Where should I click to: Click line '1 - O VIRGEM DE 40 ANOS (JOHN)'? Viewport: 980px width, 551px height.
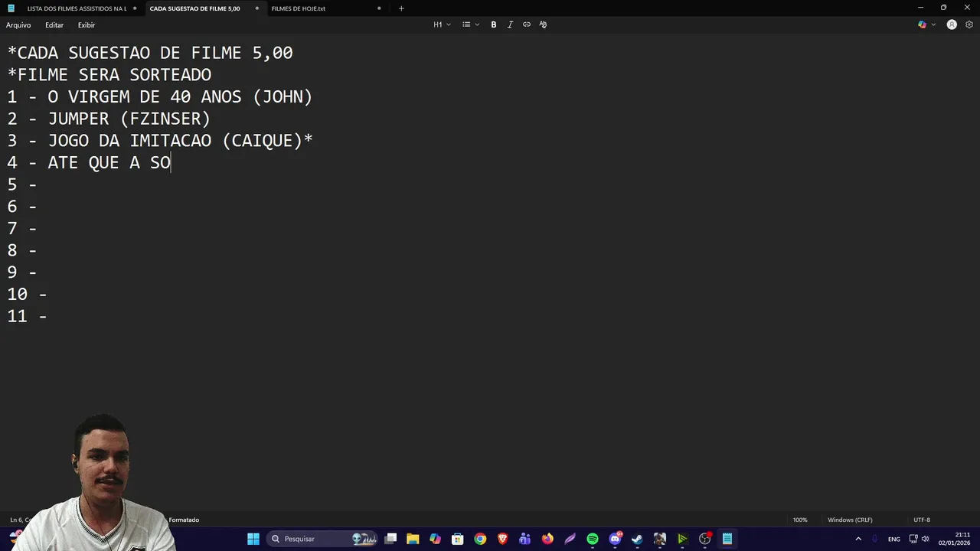point(160,97)
